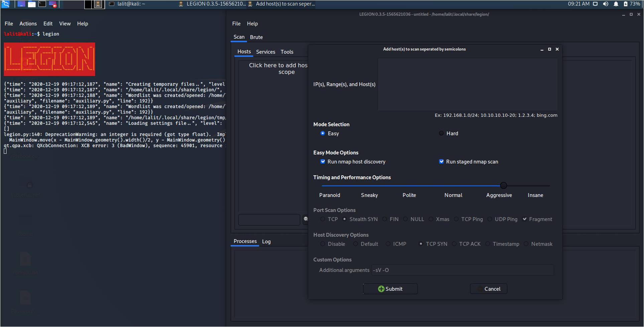The image size is (644, 327).
Task: Switch to the Processes tab
Action: (245, 241)
